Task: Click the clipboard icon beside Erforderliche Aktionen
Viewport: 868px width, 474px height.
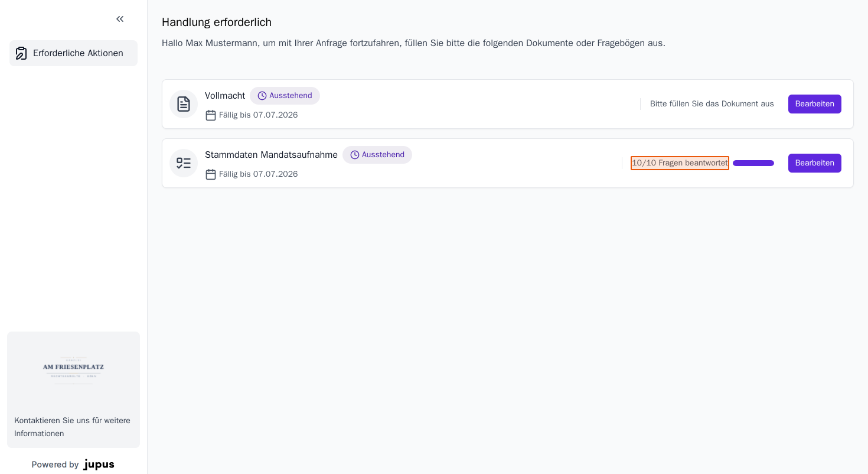Action: [x=21, y=53]
